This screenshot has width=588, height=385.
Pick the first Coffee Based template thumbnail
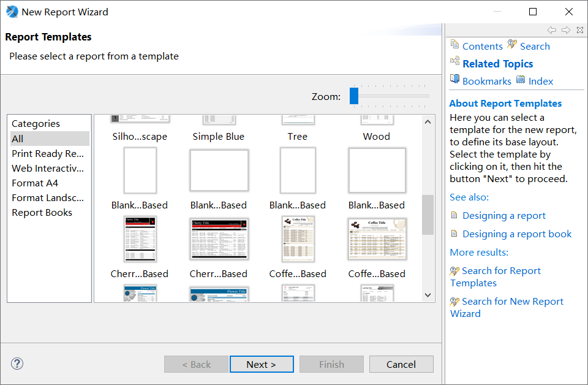(x=298, y=239)
